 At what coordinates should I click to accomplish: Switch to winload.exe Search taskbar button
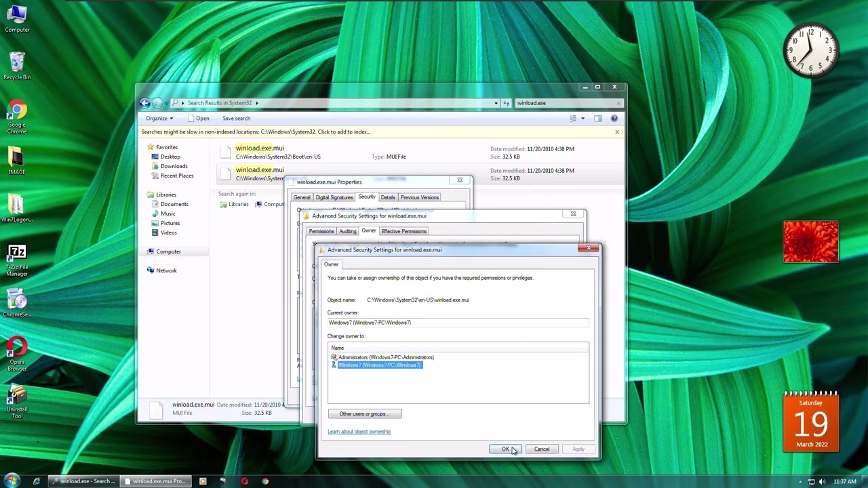(84, 481)
